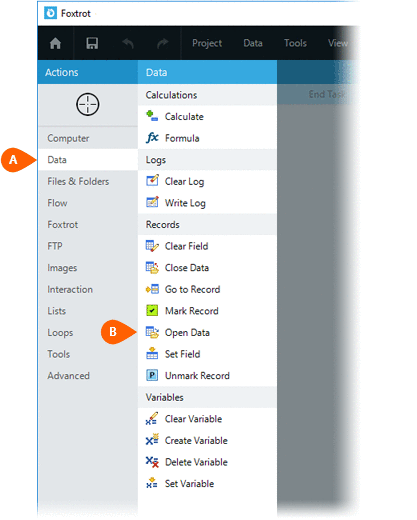
Task: Click the Actions panel header
Action: [x=88, y=72]
